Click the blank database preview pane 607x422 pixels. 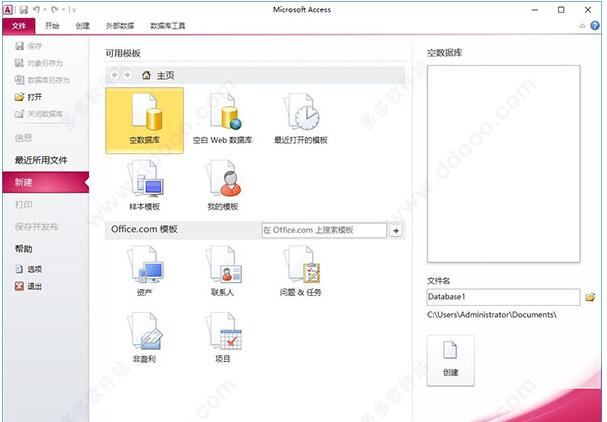504,164
